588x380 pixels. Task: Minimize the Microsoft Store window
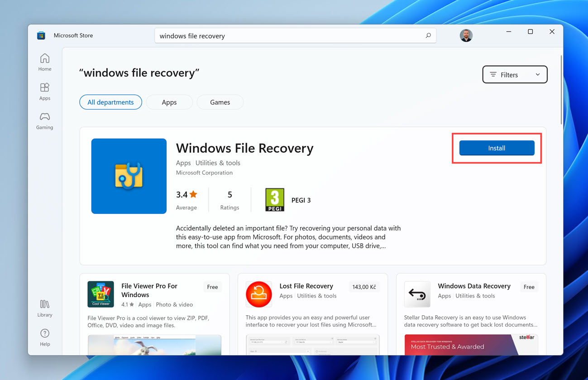(x=509, y=32)
